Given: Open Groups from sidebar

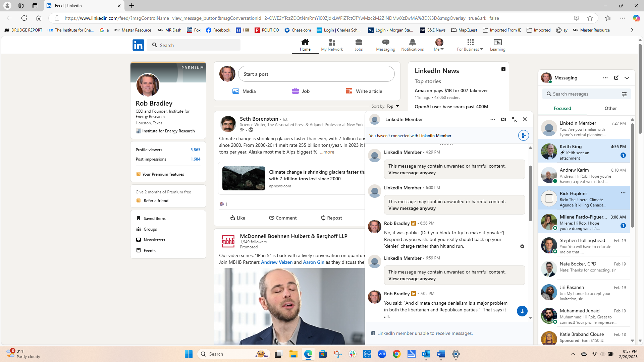Looking at the screenshot, I should coord(147,229).
